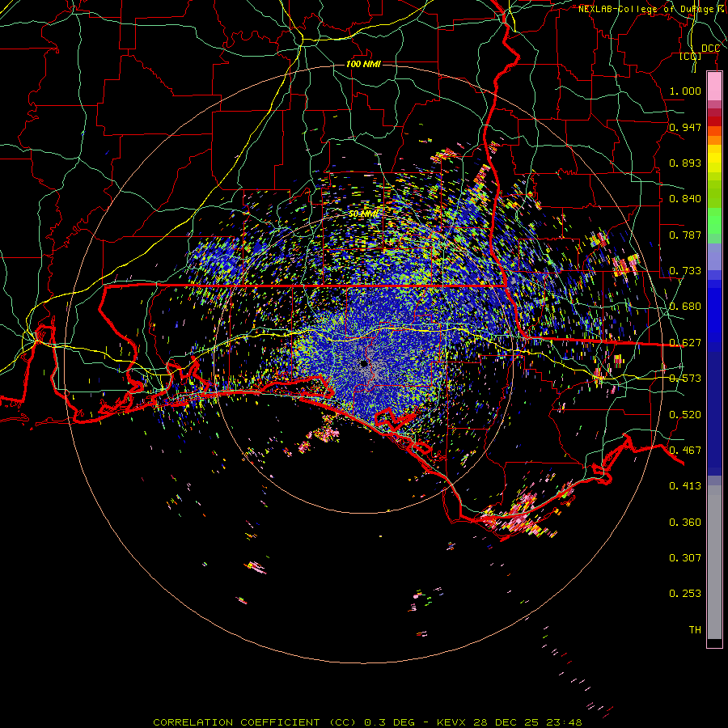Click the 0.680 scale value

coord(685,307)
